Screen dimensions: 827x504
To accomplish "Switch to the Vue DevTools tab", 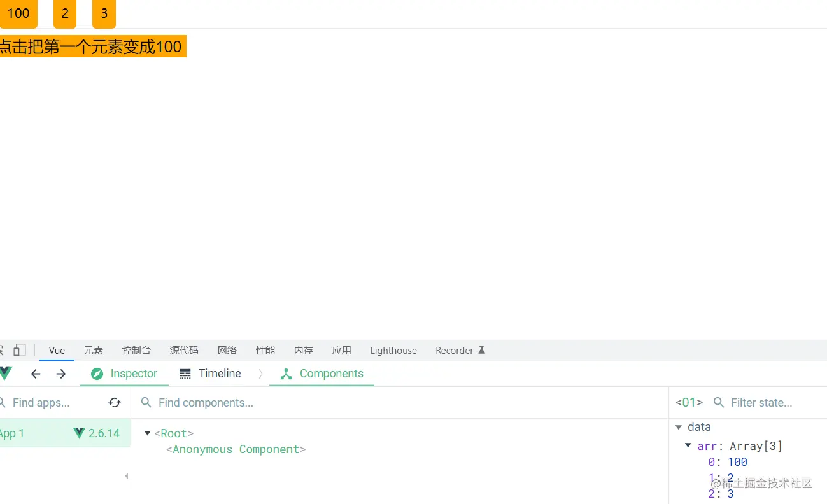I will click(57, 351).
